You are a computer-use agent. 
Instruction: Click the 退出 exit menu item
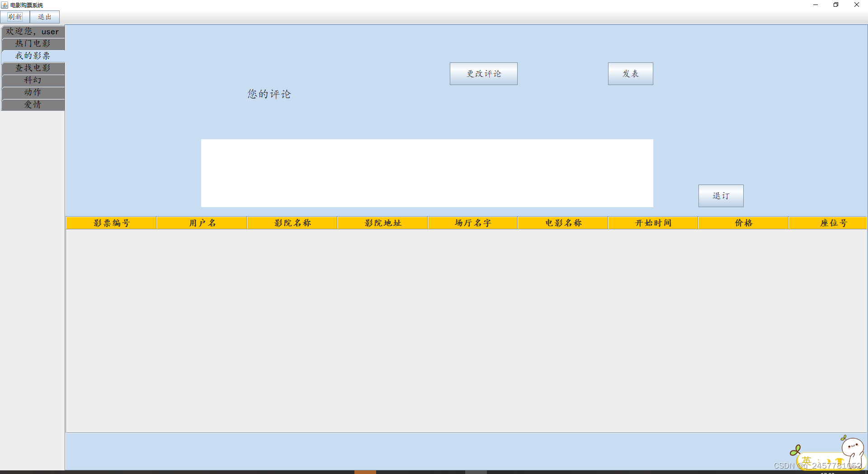44,17
